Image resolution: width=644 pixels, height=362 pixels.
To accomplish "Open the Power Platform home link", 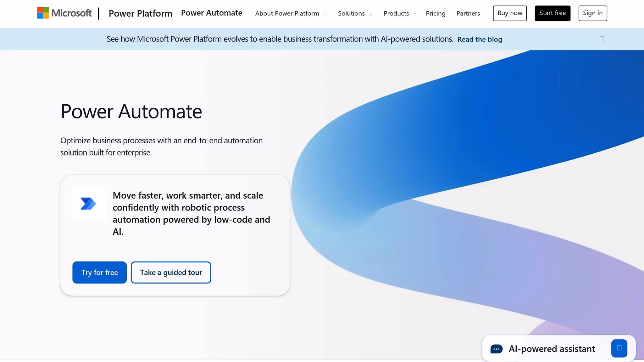I will point(140,13).
